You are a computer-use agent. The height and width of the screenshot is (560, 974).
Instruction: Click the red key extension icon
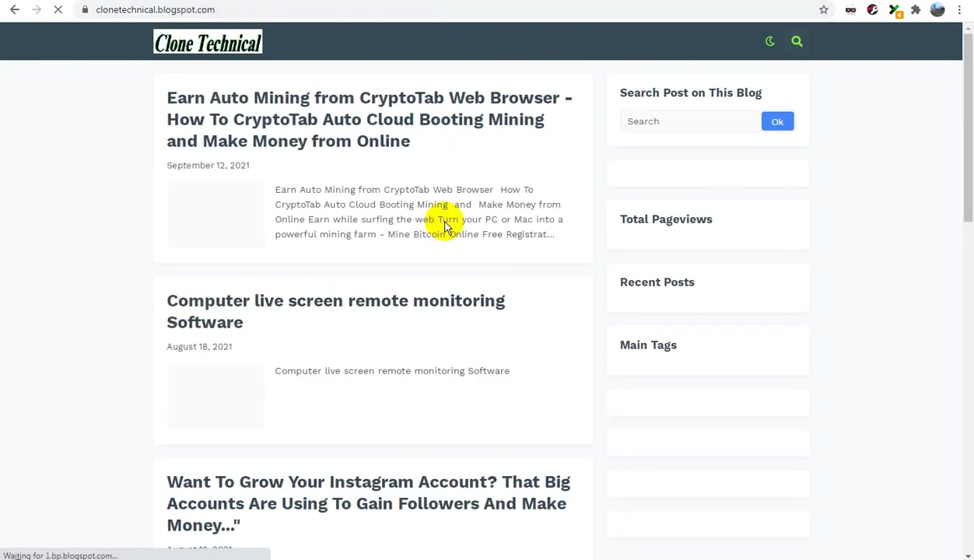tap(872, 9)
